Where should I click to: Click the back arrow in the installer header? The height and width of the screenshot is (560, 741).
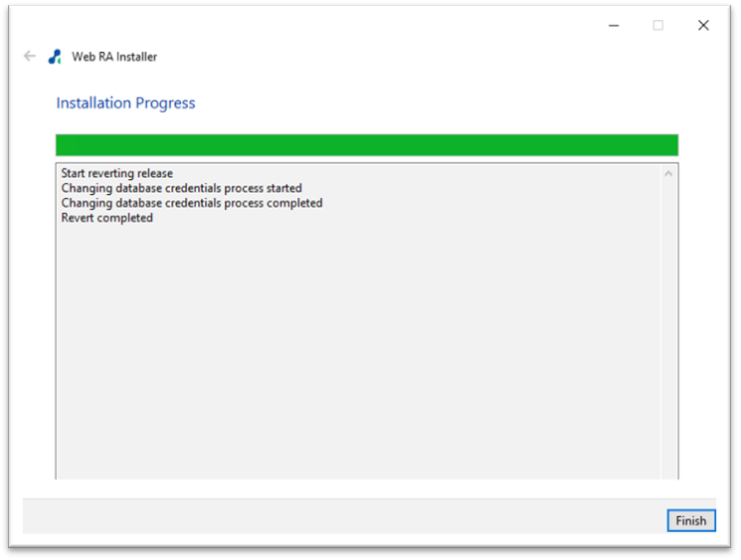[x=30, y=57]
